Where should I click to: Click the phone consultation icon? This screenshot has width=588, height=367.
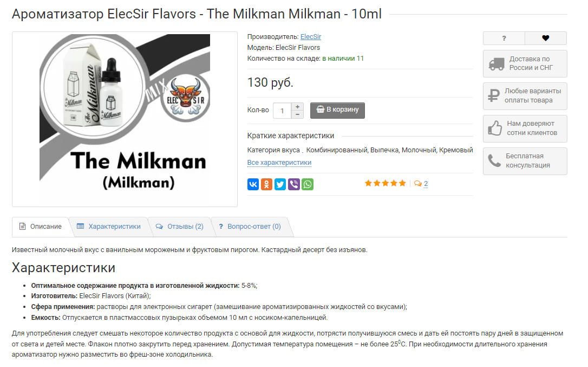click(x=494, y=161)
